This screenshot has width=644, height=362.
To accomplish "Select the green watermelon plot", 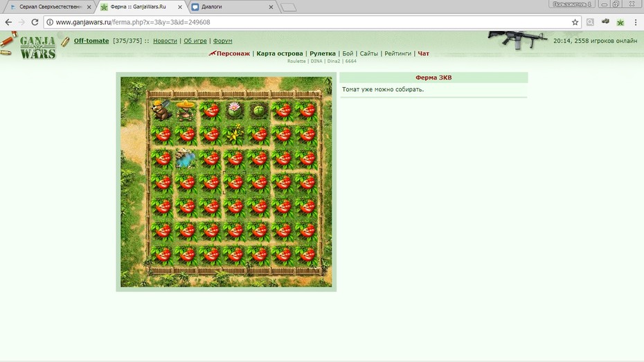I will 258,110.
